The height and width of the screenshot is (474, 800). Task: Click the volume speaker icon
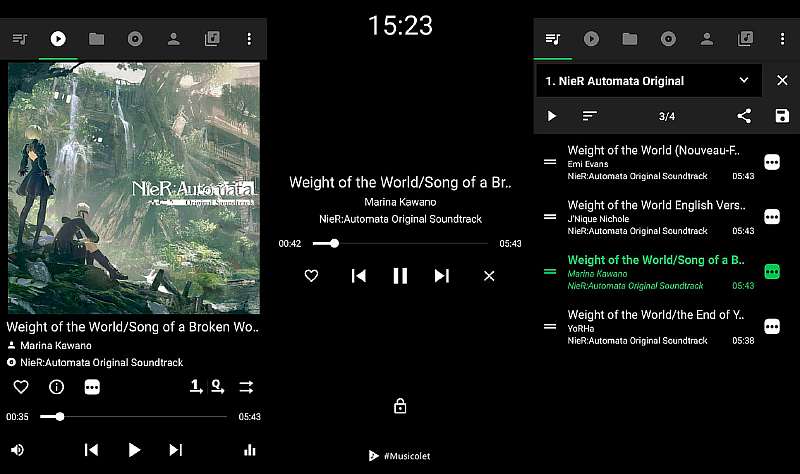tap(17, 450)
